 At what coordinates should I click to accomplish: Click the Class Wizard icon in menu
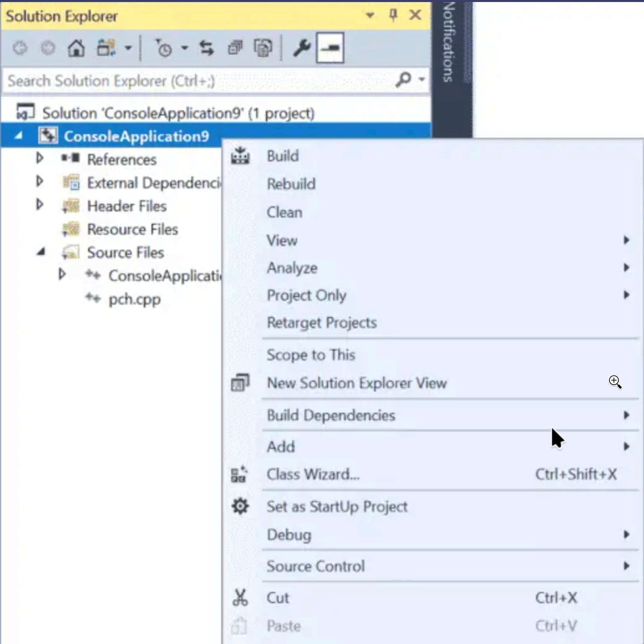[239, 474]
